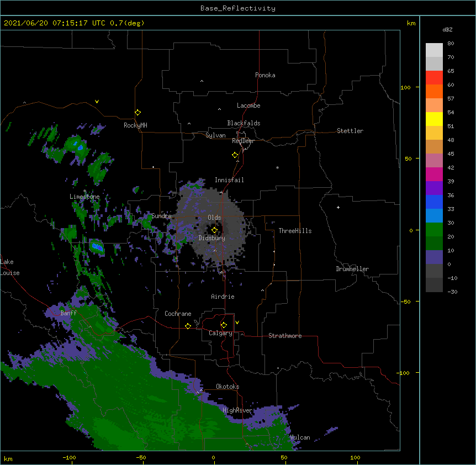This screenshot has height=465, width=476.
Task: Click the ThreeHills label
Action: click(x=295, y=231)
